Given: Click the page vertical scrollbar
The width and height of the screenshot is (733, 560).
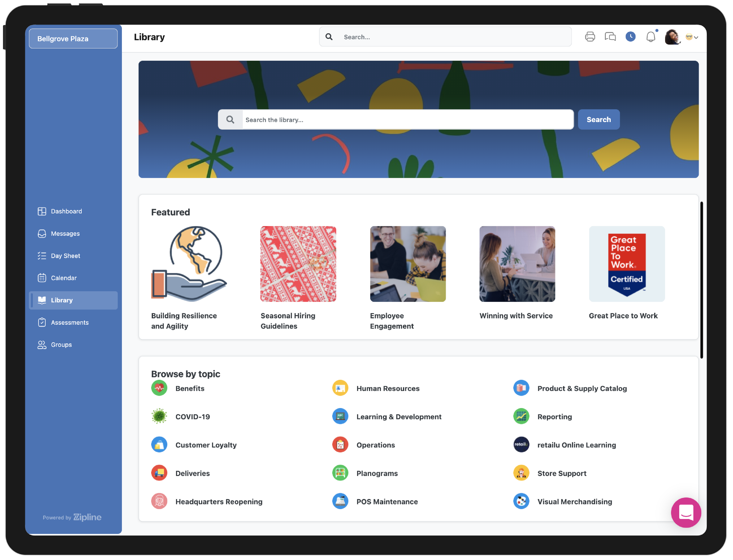Looking at the screenshot, I should pos(701,280).
